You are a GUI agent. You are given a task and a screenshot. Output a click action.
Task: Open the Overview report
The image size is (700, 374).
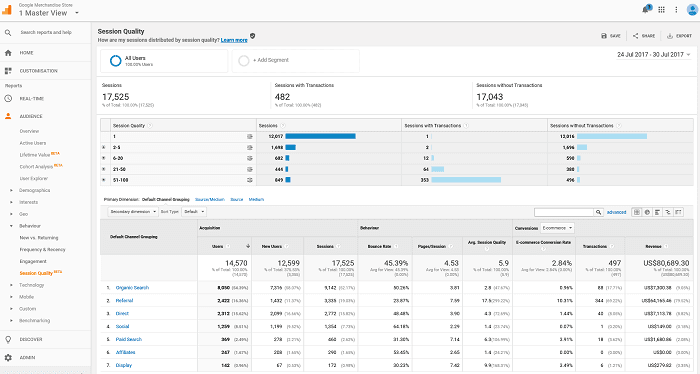click(x=29, y=131)
